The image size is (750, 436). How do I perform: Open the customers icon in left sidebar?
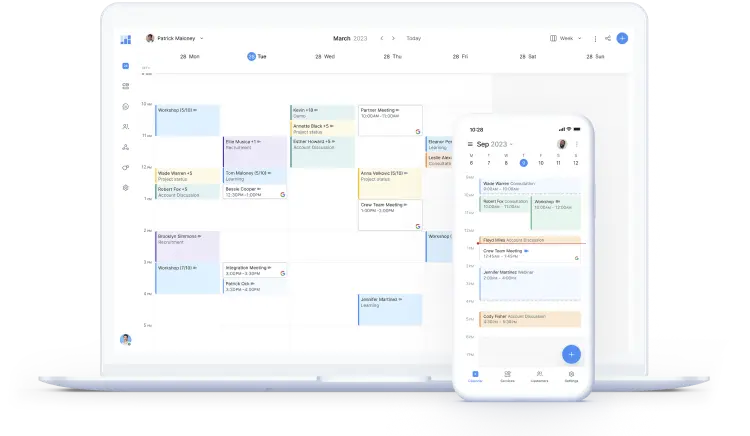pos(126,127)
